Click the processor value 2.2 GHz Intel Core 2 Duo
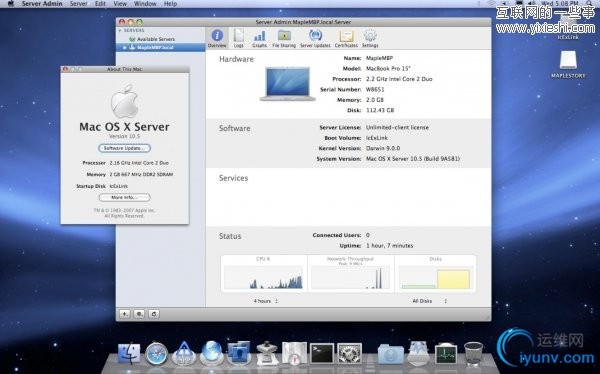Screen dimensions: 600x374 coord(399,79)
